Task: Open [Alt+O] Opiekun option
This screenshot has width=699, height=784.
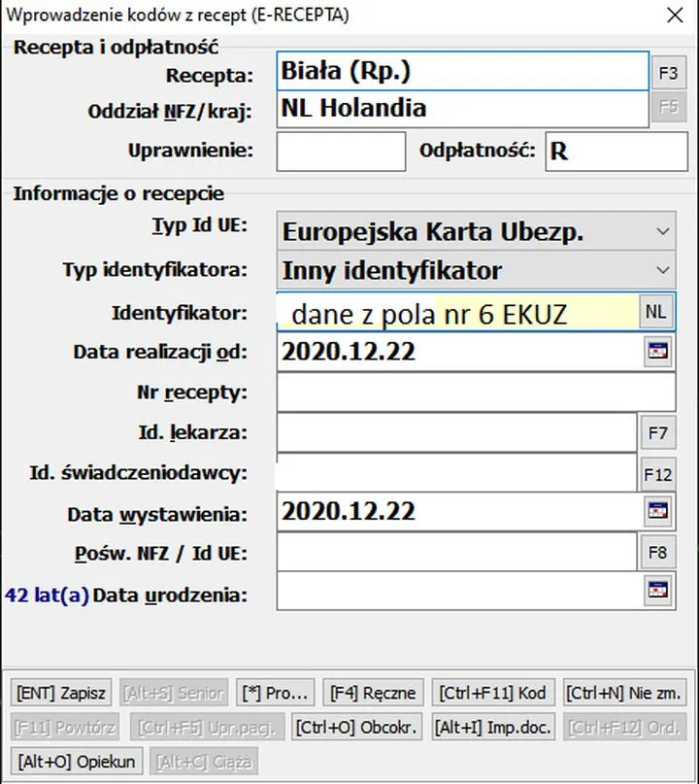Action: coord(77,761)
